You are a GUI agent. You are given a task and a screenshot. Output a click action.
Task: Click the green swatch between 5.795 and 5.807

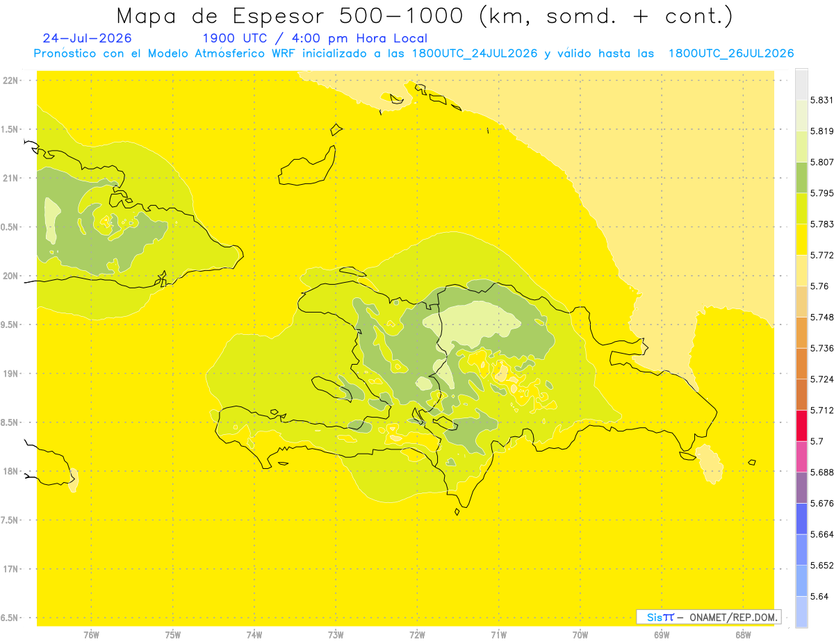801,177
